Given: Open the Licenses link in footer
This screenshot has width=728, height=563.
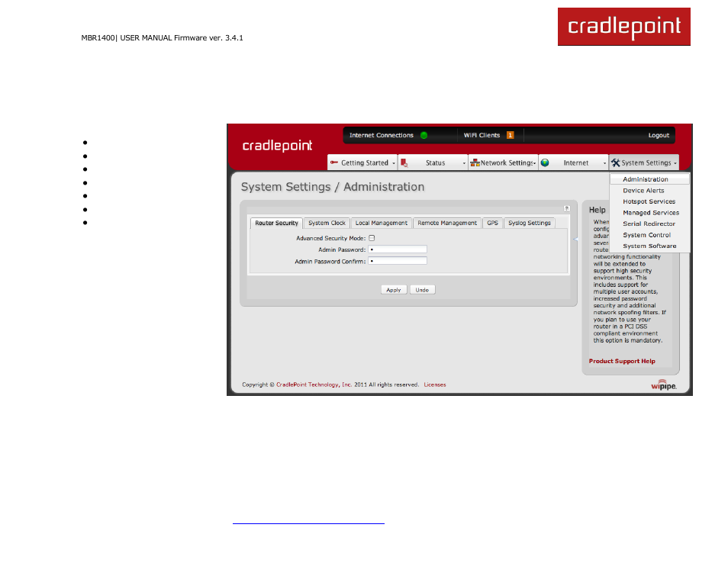Looking at the screenshot, I should click(x=434, y=384).
